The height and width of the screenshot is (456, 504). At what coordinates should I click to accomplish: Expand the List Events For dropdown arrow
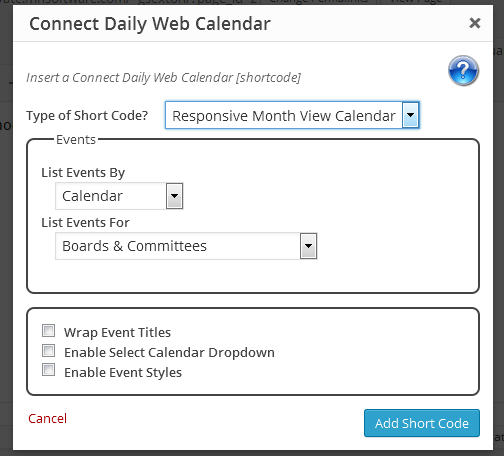click(x=308, y=246)
